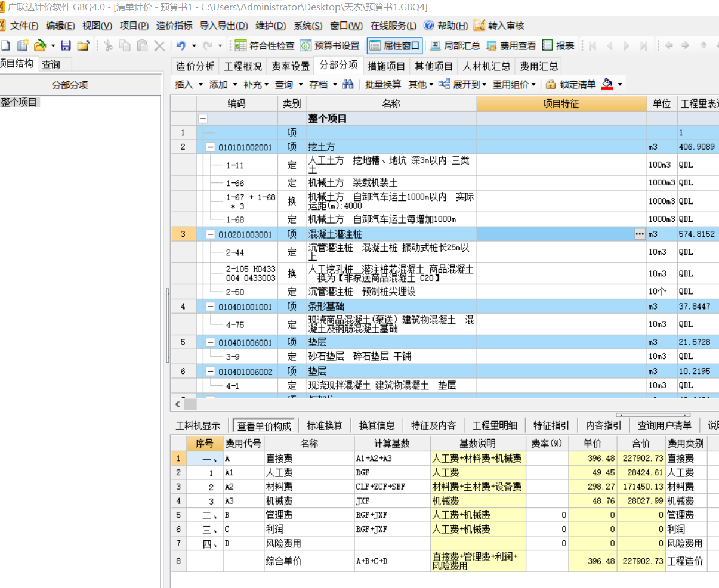Click the Redo arrow icon
Viewport: 719px width, 588px height.
[x=208, y=46]
